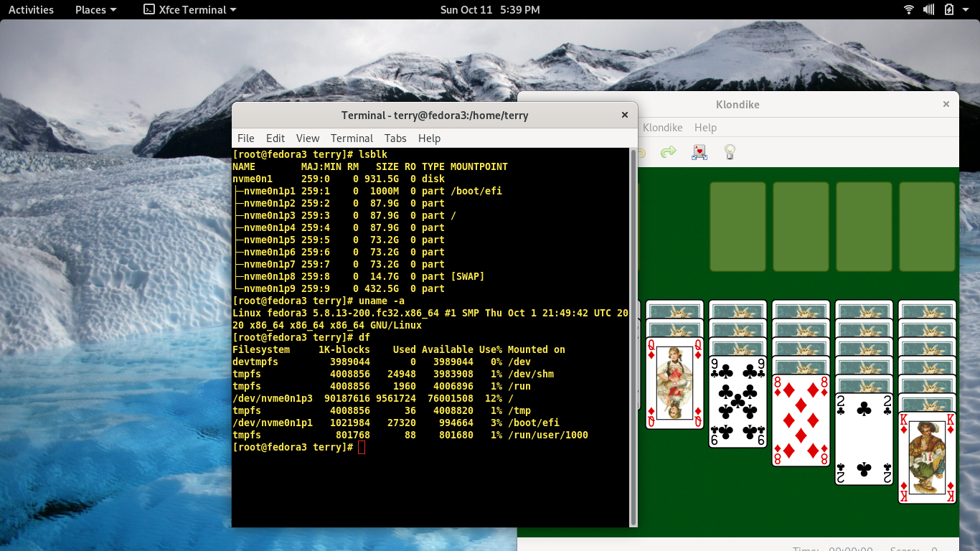This screenshot has height=551, width=980.
Task: Open the Help menu in Xfce Terminal
Action: 429,138
